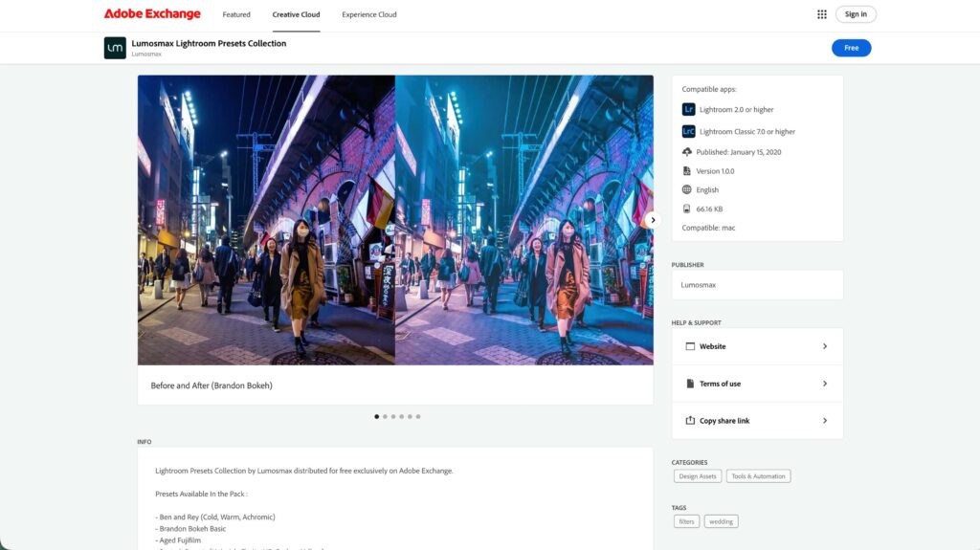Click the Lightroom Classic LrC icon
Screen dimensions: 980x550
point(688,131)
